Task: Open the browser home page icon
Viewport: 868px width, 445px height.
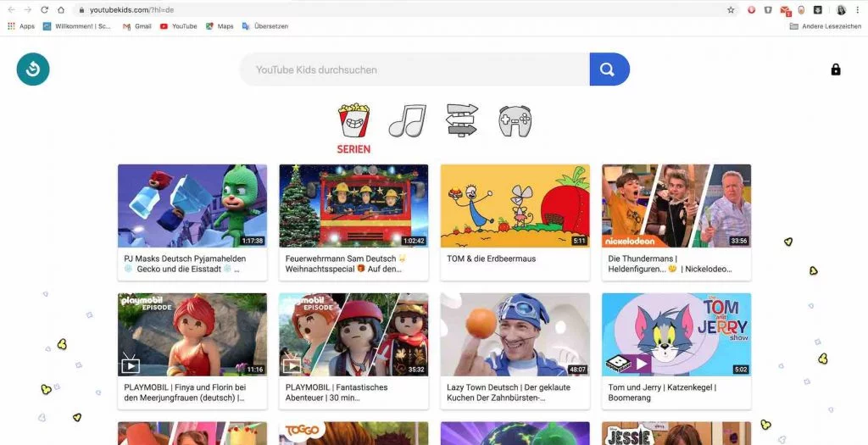Action: tap(61, 10)
